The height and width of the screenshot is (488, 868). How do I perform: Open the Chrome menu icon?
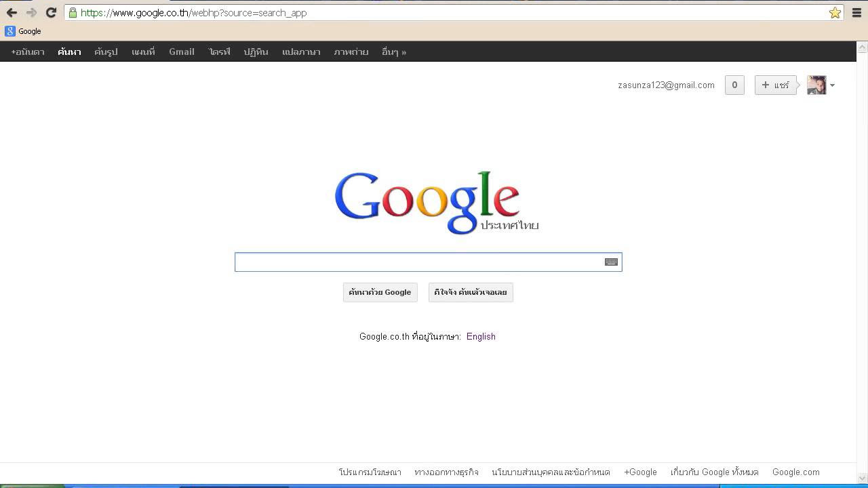tap(856, 12)
